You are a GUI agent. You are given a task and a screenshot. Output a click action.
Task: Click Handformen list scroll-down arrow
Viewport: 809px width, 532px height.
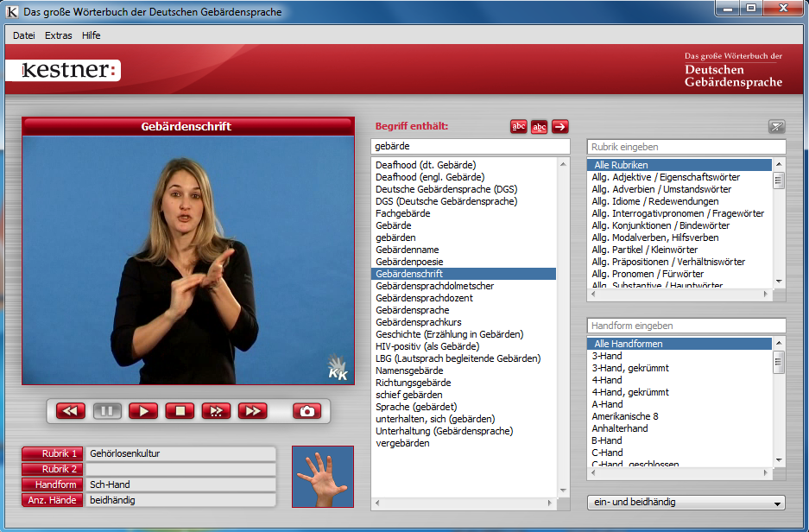pos(779,460)
